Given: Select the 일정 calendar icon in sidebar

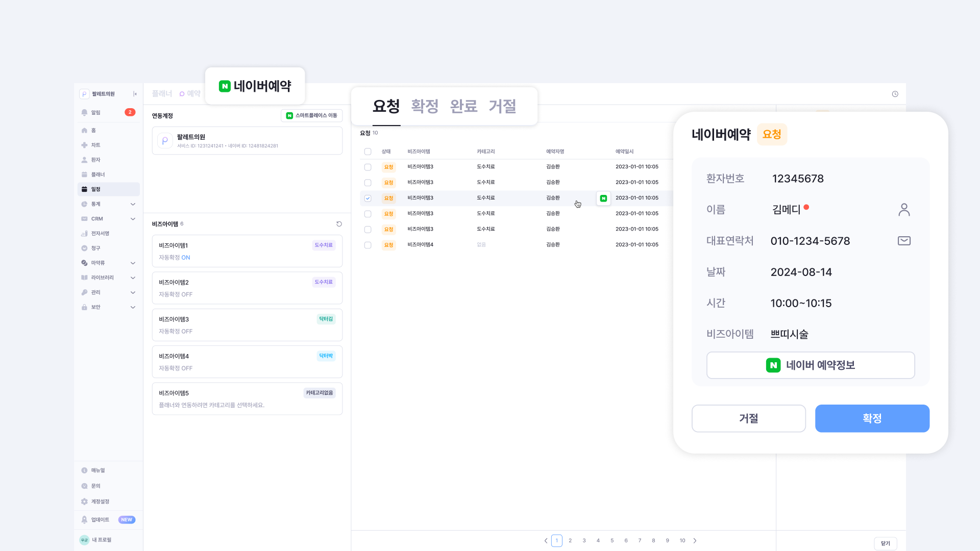Looking at the screenshot, I should point(84,189).
